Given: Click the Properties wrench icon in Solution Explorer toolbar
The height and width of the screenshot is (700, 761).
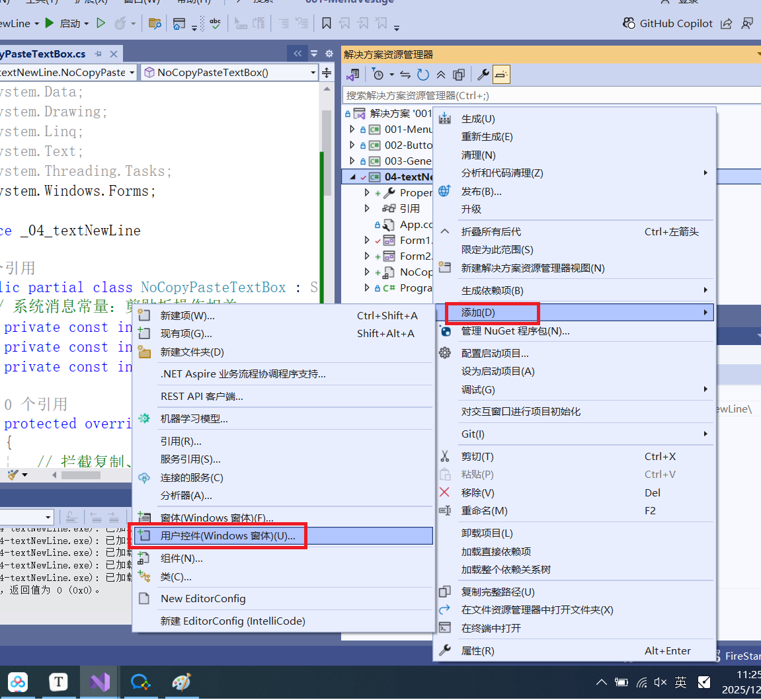Looking at the screenshot, I should [483, 75].
